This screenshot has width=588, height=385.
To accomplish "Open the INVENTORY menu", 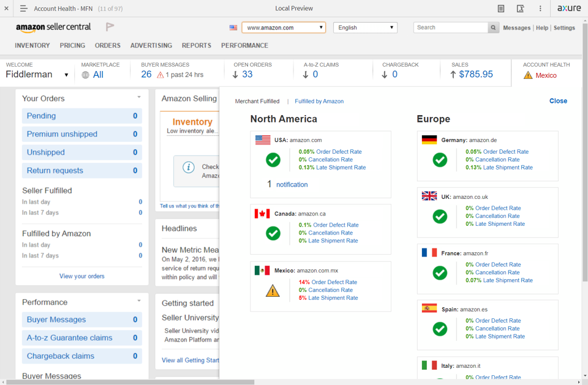I will tap(32, 45).
